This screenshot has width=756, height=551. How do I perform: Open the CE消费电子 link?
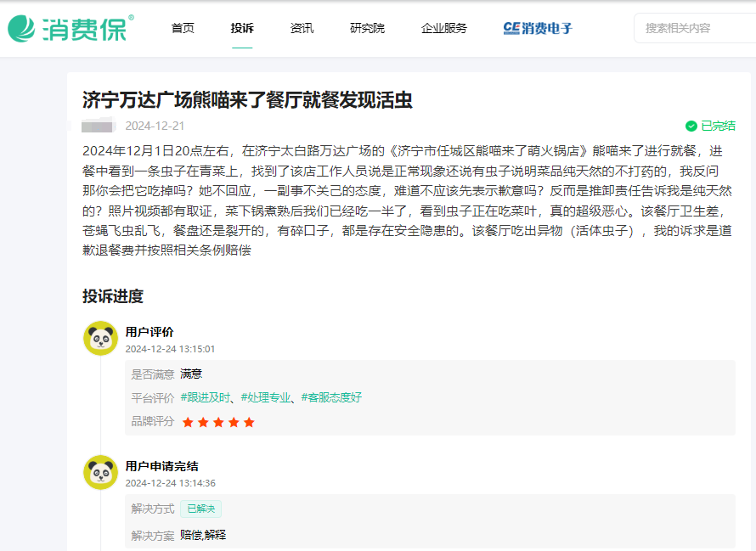pyautogui.click(x=538, y=29)
